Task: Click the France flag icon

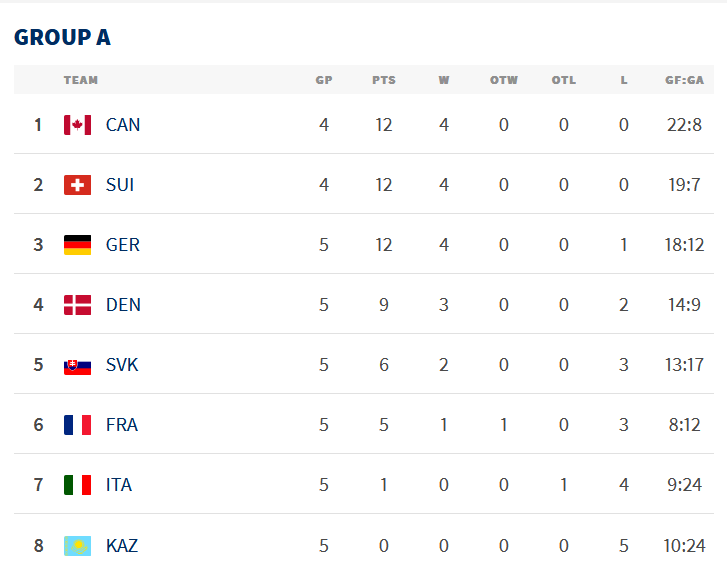Action: coord(77,425)
